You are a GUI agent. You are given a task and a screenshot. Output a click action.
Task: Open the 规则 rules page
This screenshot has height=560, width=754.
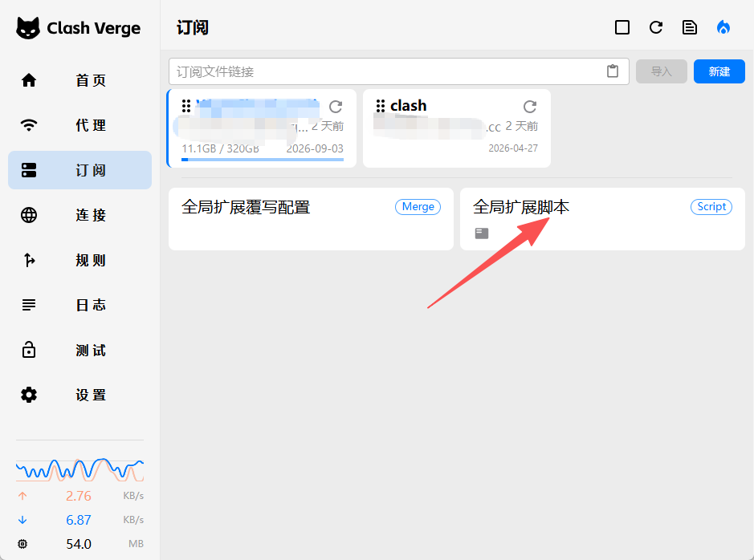[x=79, y=260]
